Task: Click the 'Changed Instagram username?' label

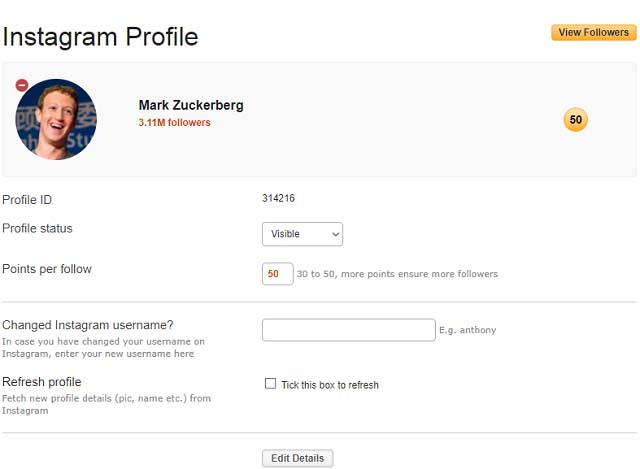Action: pos(88,325)
